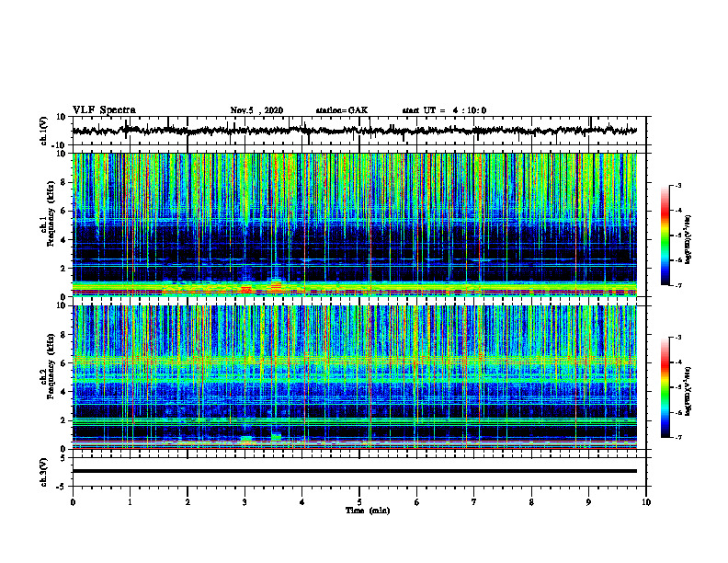728x563 pixels.
Task: Click the "2" kHz tick of ch.2 spectrogram
Action: coord(64,420)
